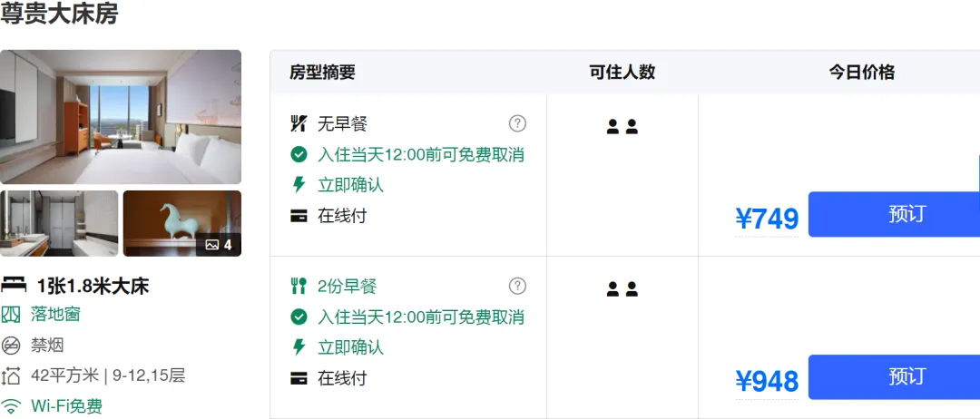The height and width of the screenshot is (419, 980).
Task: Click the lightning icon in the ¥749 row
Action: tap(299, 185)
